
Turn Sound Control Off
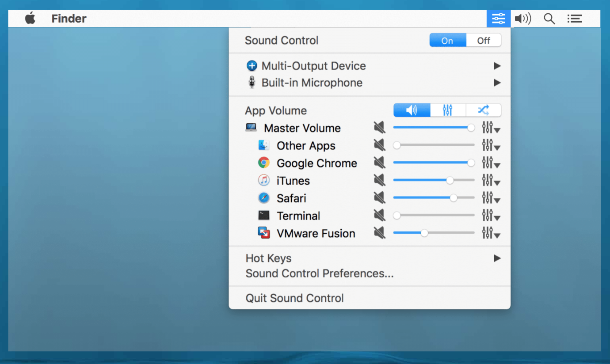pyautogui.click(x=484, y=41)
